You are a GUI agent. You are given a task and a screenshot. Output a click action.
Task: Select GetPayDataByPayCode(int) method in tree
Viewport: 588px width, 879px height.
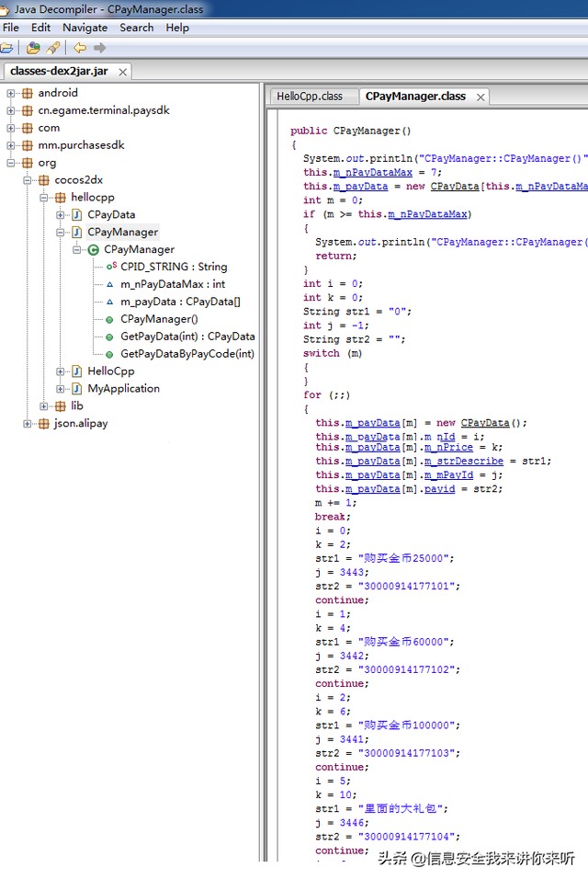187,354
